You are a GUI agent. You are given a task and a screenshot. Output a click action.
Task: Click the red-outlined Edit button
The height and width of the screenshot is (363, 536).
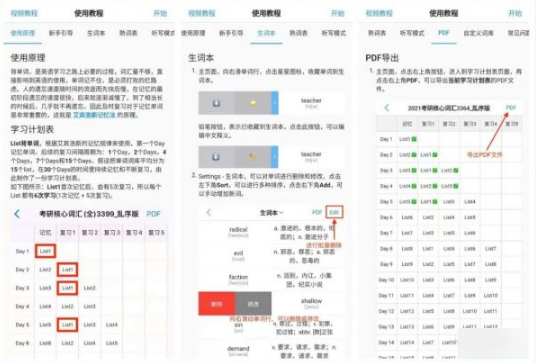[334, 212]
